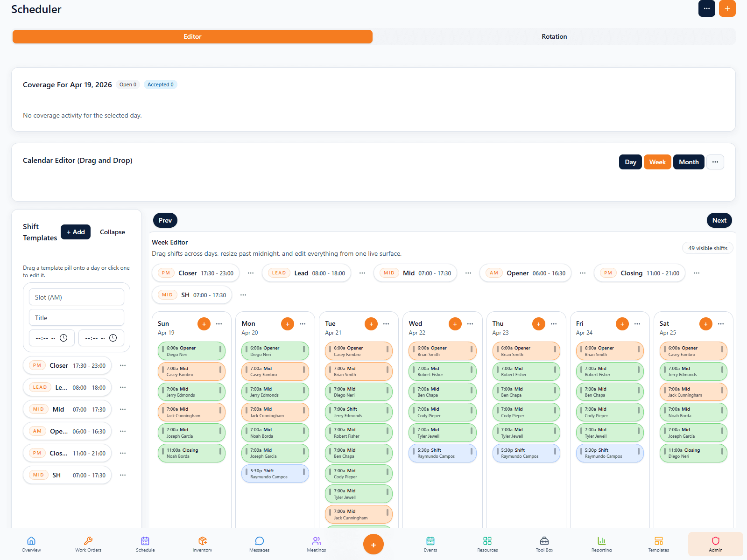
Task: Go to next week using the Next button
Action: (719, 220)
